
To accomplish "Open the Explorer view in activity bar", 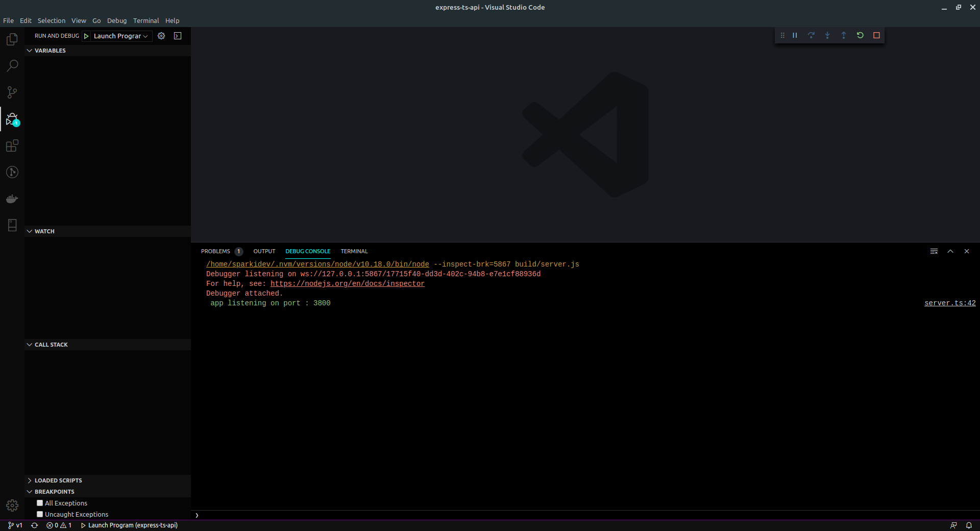I will coord(12,39).
